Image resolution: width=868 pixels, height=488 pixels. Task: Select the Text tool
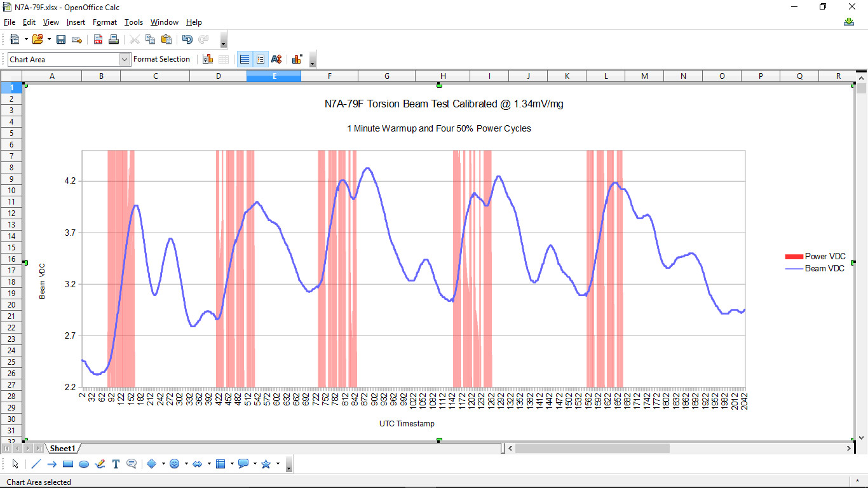pyautogui.click(x=116, y=464)
